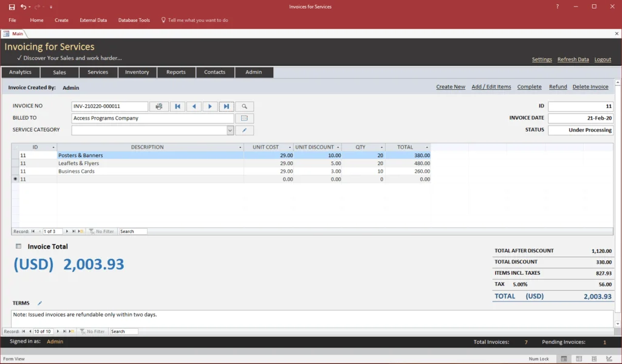Screen dimensions: 622x364
Task: Click the print invoice icon
Action: point(159,106)
